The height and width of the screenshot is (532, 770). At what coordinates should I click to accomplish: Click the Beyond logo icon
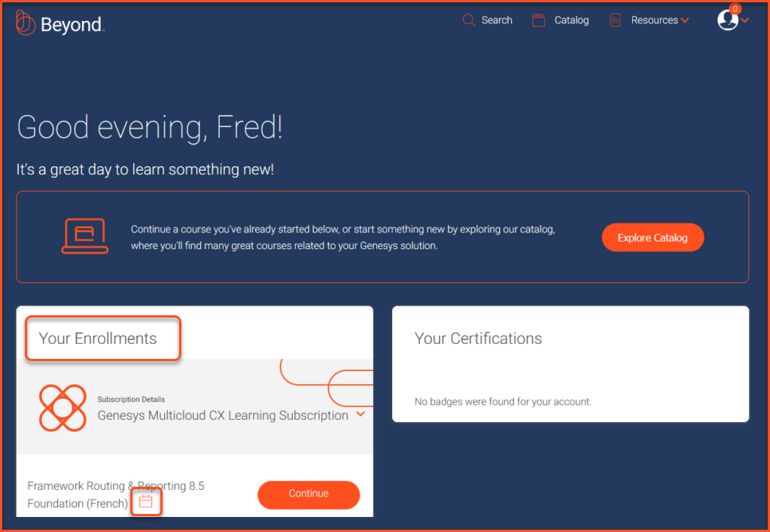(26, 23)
